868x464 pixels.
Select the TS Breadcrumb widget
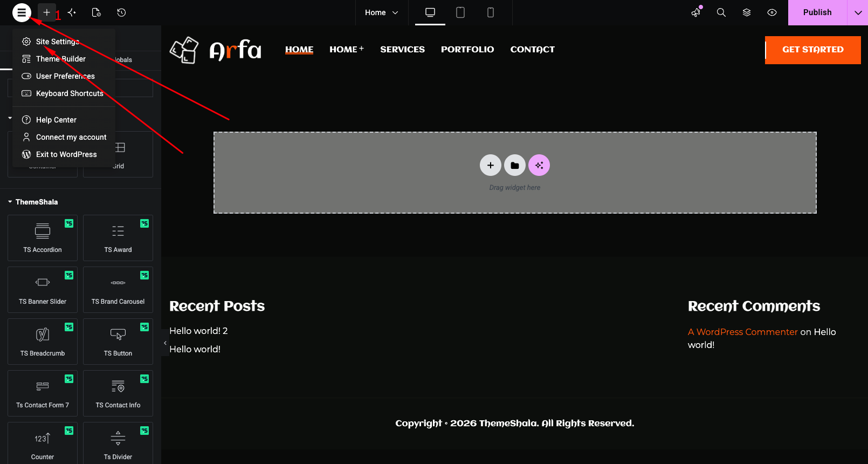[x=43, y=342]
